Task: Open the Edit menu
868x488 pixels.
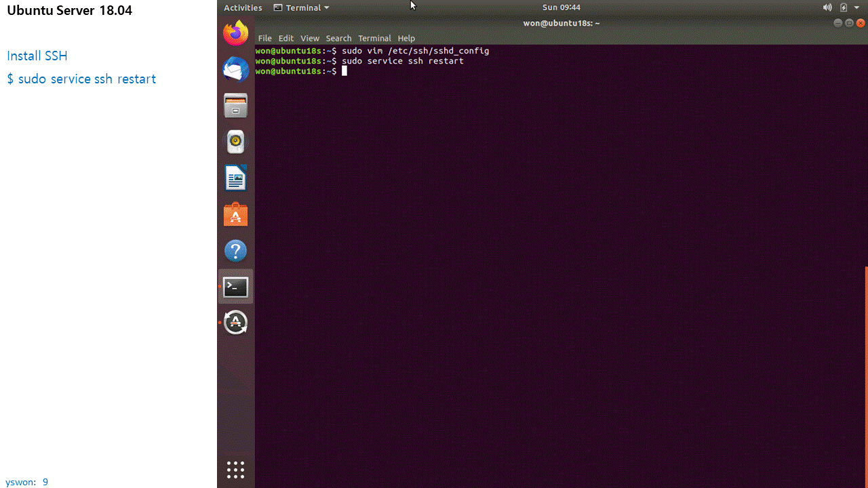Action: [286, 38]
